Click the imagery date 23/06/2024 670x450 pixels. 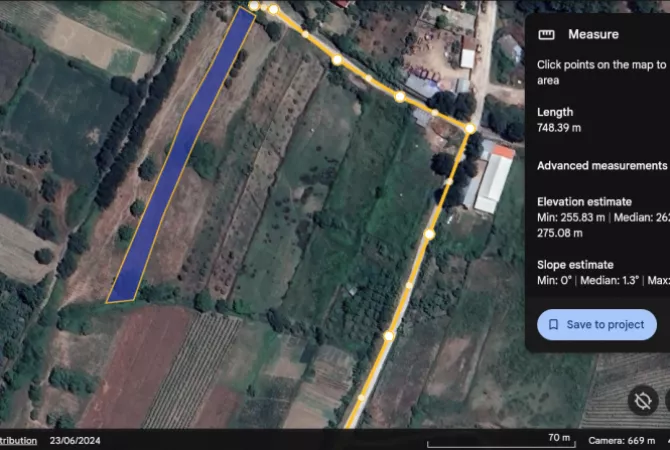(x=77, y=440)
